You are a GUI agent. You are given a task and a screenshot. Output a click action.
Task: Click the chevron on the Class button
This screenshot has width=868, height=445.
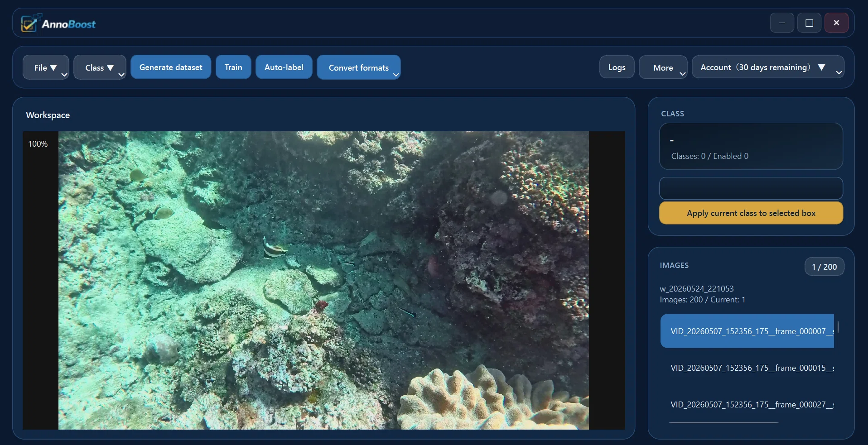tap(121, 75)
